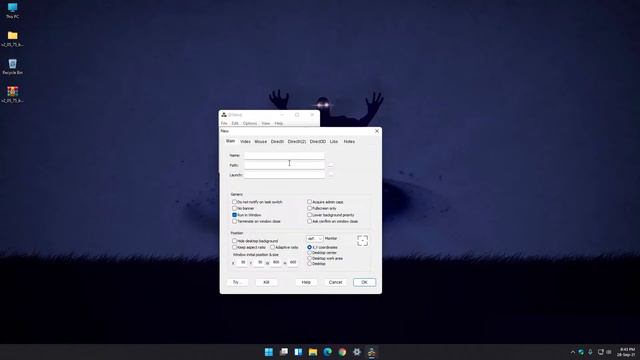Confirm with the OK button
This screenshot has width=640, height=360.
pyautogui.click(x=364, y=282)
